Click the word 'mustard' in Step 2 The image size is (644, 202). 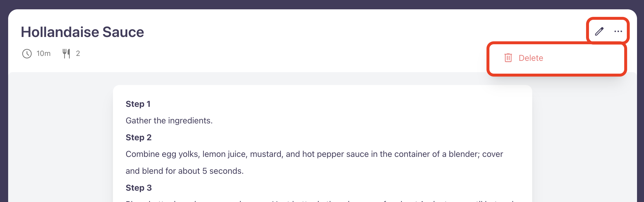point(266,154)
